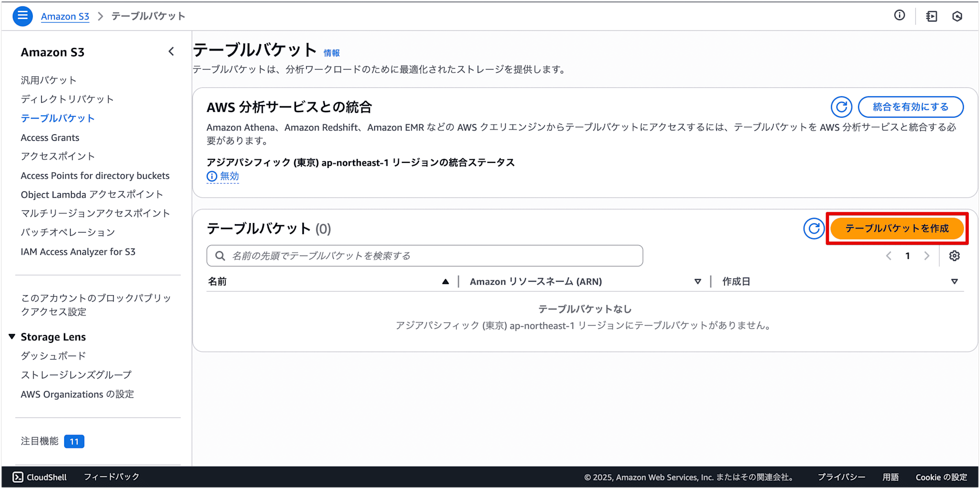Collapse the Storage Lens section triangle
Viewport: 980px width, 489px height.
click(12, 336)
